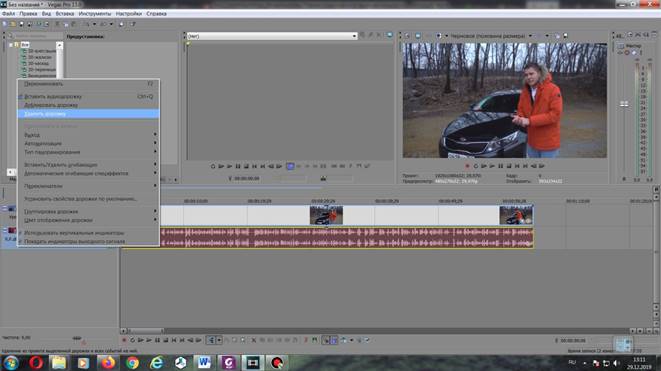Go to the end of the timeline
Screen dimensions: 661x371
pyautogui.click(x=182, y=340)
